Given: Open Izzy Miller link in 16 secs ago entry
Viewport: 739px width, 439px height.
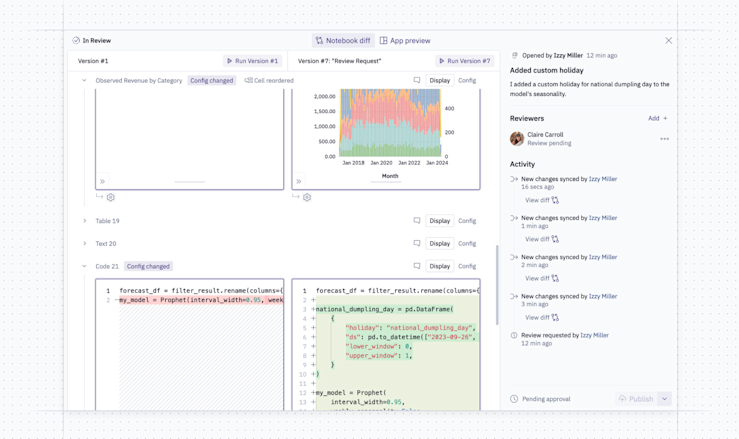Looking at the screenshot, I should 603,179.
